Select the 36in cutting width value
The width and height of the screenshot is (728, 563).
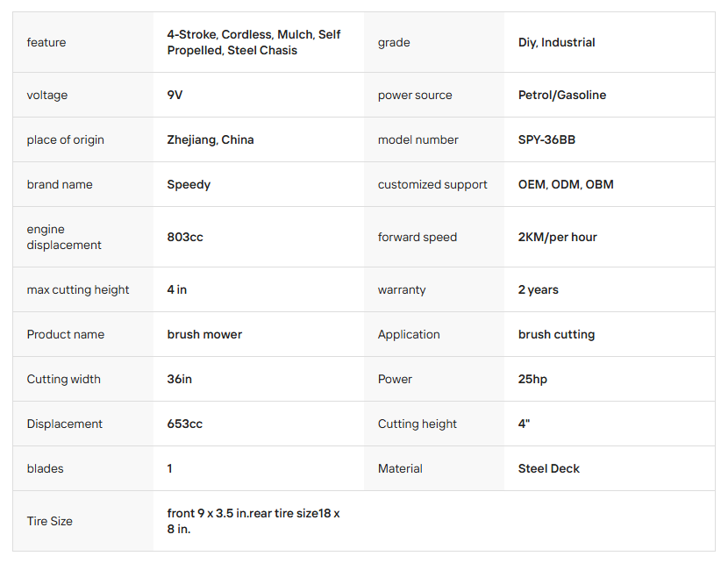coord(179,379)
